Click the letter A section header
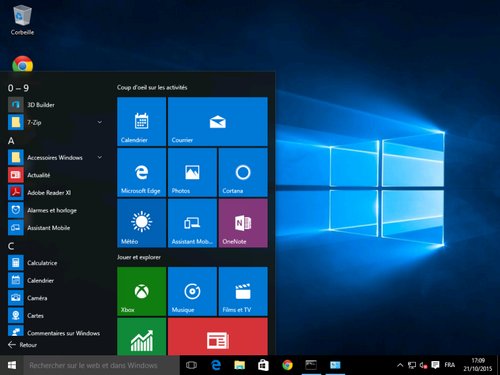Image resolution: width=500 pixels, height=375 pixels. click(11, 141)
